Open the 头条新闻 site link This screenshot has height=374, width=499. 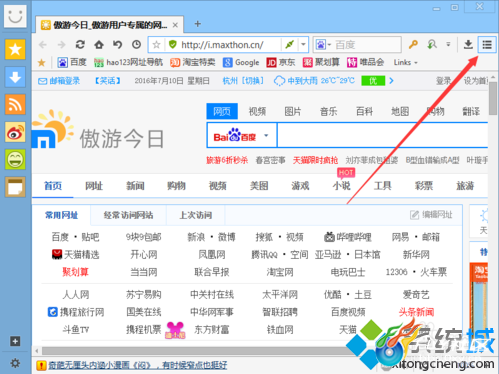click(x=416, y=312)
